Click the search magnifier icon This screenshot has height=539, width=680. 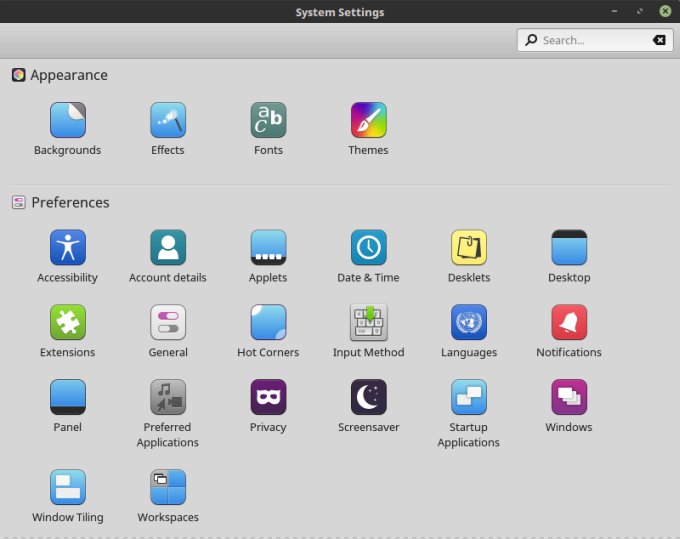[x=531, y=40]
